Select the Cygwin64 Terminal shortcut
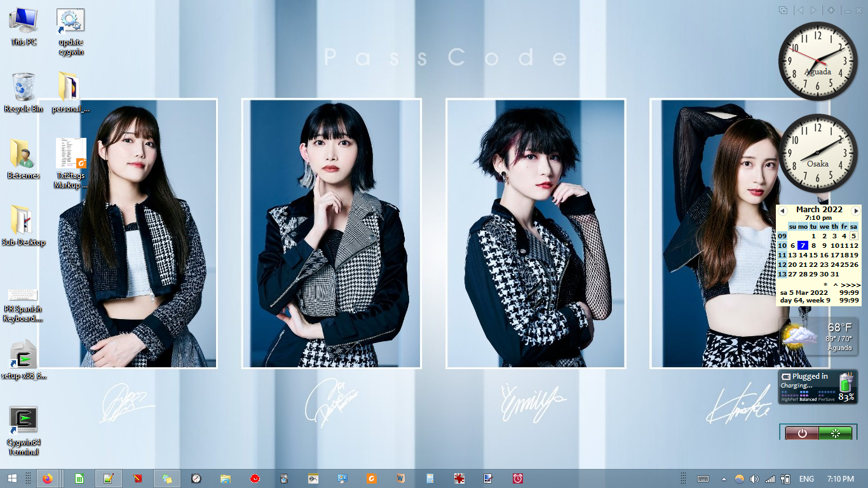Screen dimensions: 868x488 tap(24, 431)
